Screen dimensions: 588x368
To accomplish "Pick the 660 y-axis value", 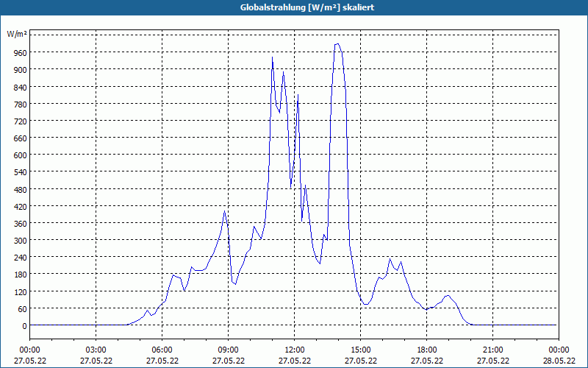I will point(21,138).
